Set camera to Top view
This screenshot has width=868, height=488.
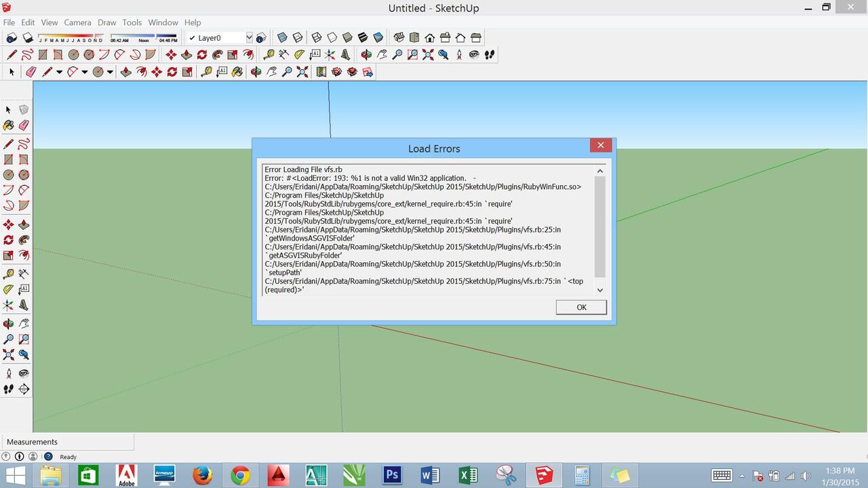point(414,37)
